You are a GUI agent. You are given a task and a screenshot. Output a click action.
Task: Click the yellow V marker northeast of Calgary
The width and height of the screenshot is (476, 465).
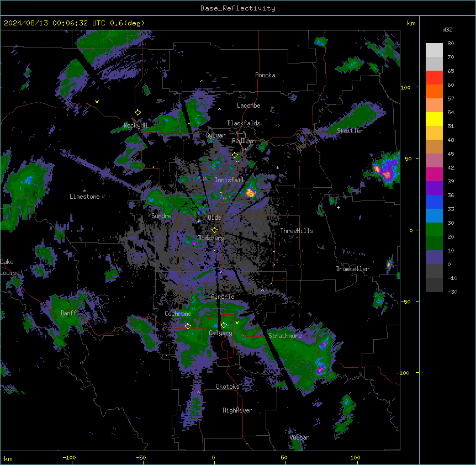coord(237,323)
